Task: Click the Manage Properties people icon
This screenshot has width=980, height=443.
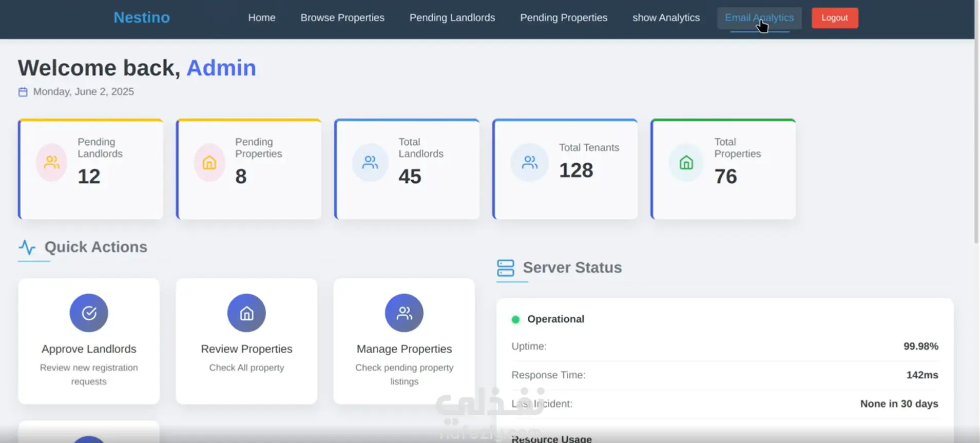Action: pos(404,313)
